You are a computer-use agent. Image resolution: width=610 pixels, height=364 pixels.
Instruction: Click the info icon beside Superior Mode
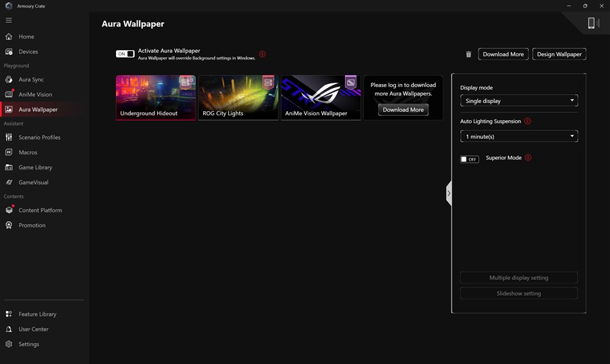click(528, 158)
